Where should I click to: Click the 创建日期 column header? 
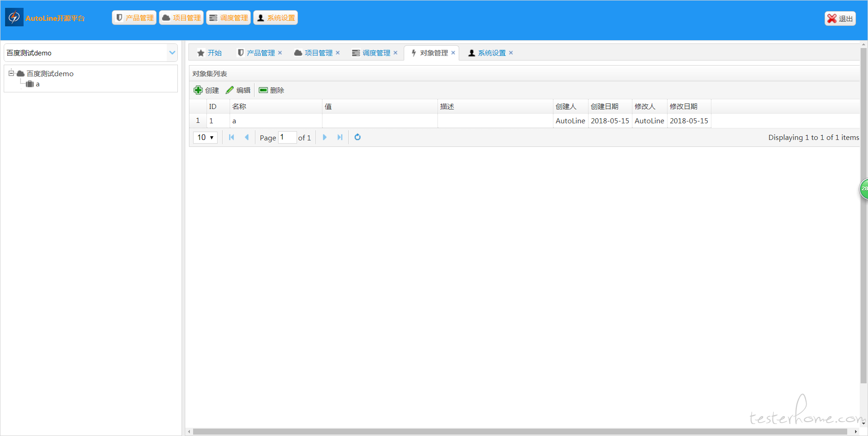coord(610,106)
